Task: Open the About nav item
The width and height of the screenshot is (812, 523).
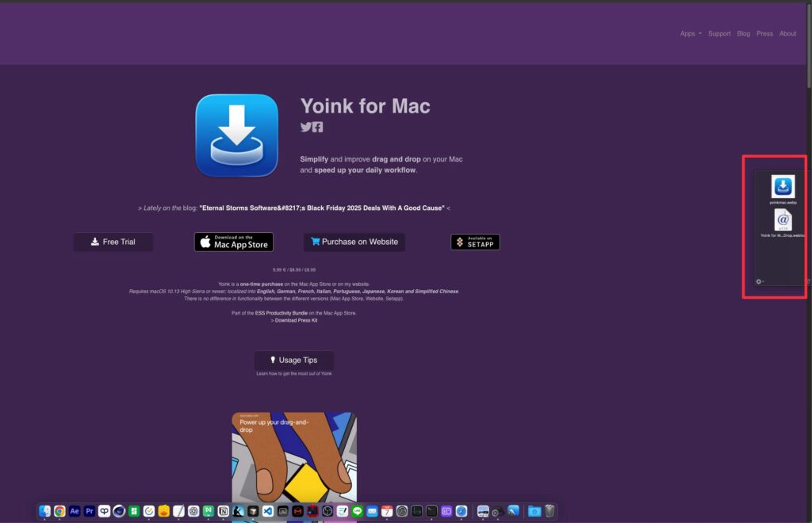Action: pyautogui.click(x=787, y=33)
